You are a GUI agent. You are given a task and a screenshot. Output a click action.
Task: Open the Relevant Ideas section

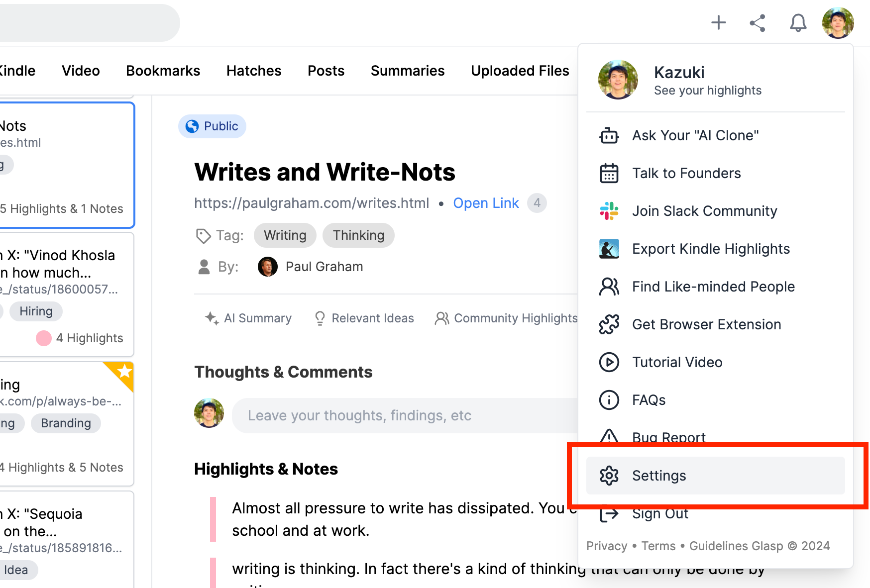tap(364, 318)
